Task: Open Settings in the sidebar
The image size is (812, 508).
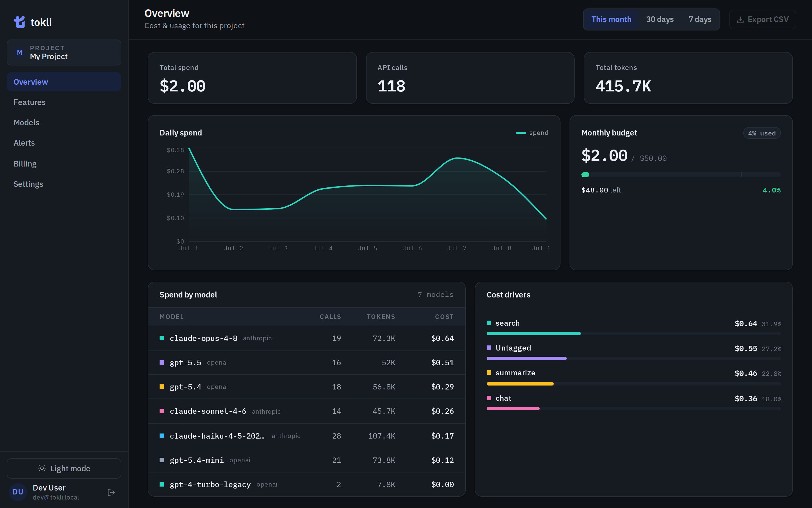Action: [64, 184]
